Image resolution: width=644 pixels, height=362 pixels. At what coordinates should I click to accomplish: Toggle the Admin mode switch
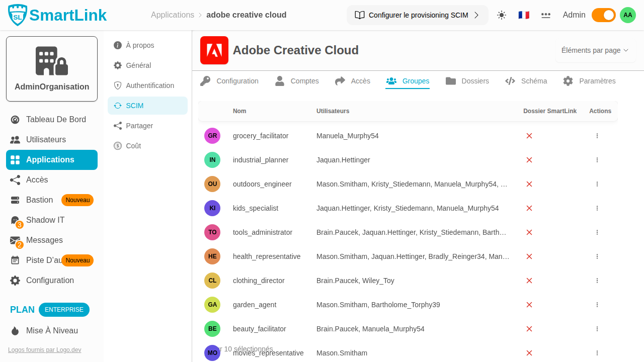tap(603, 15)
